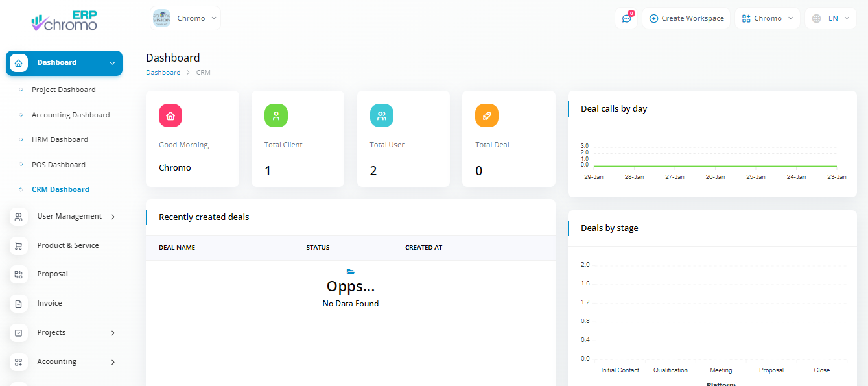
Task: Open the Chromo workspace dropdown beside logo
Action: pyautogui.click(x=185, y=18)
